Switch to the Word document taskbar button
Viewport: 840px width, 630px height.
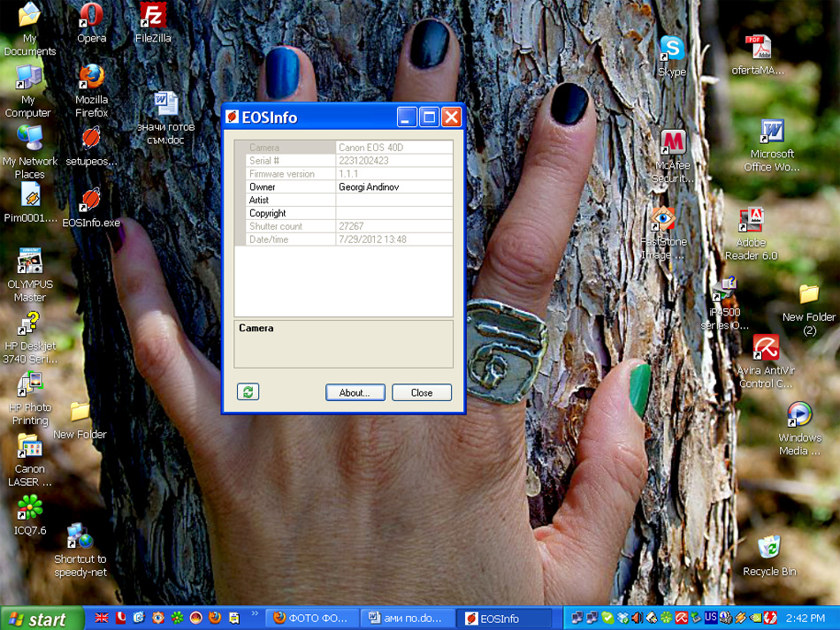coord(408,619)
